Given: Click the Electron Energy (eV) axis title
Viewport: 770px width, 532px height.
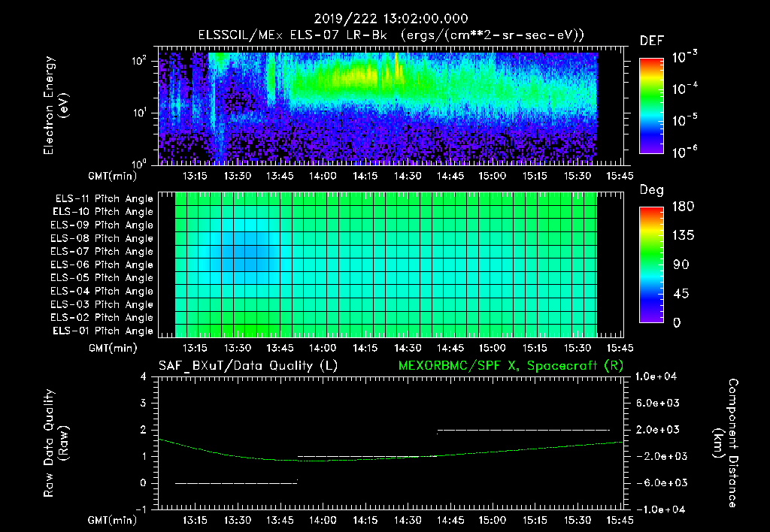Looking at the screenshot, I should [x=56, y=105].
